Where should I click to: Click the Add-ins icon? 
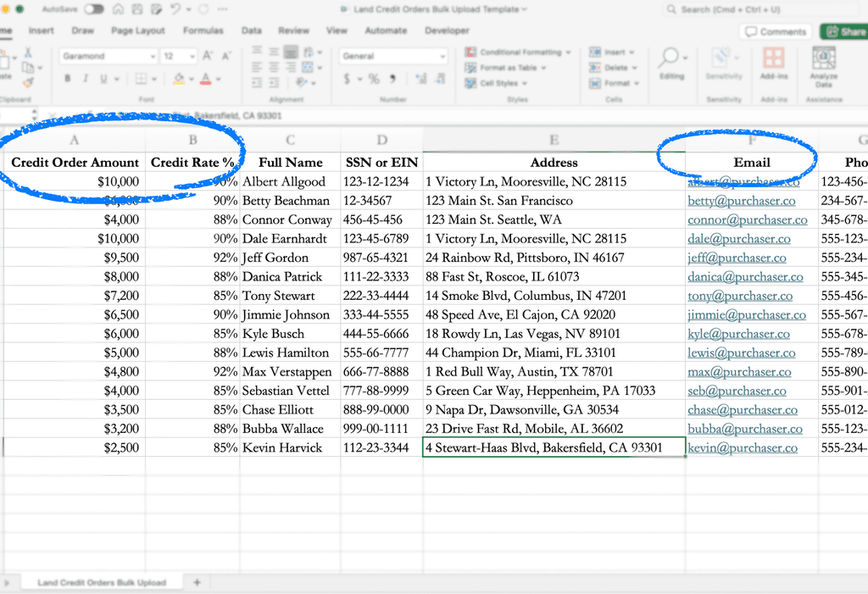[x=773, y=63]
